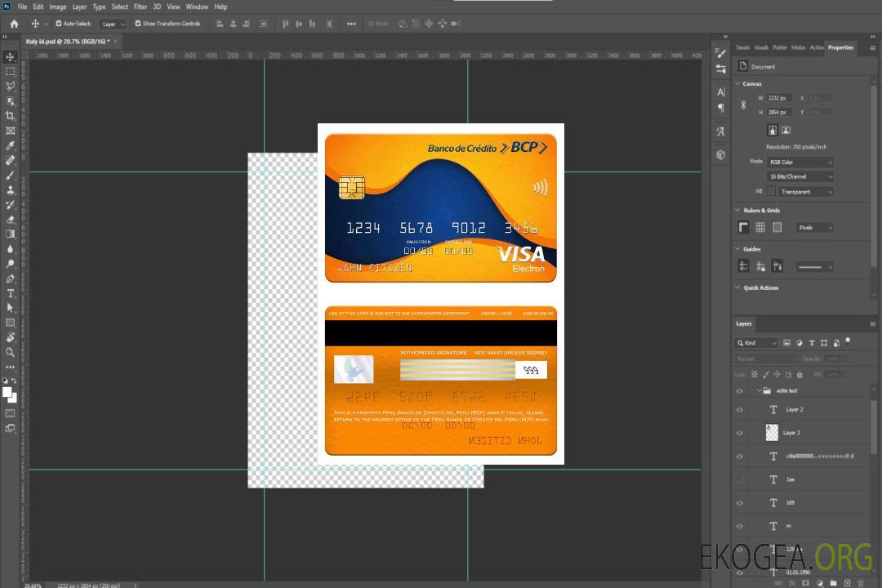
Task: Select the Brush tool
Action: tap(10, 175)
